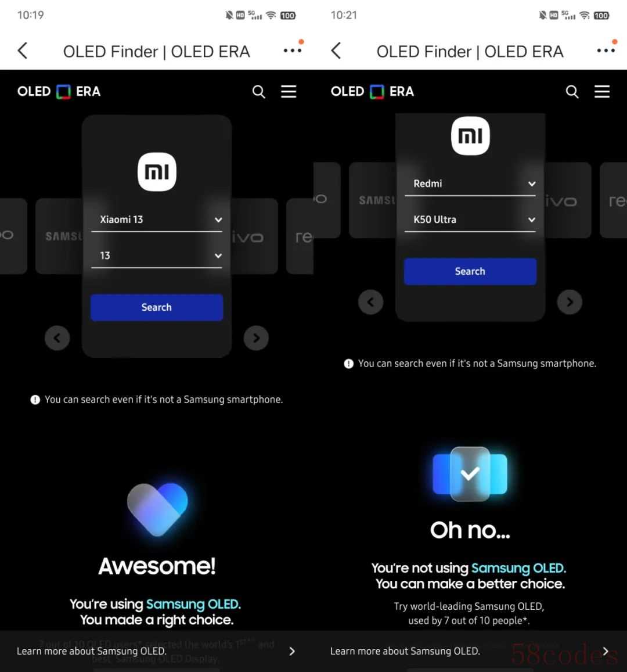This screenshot has height=672, width=627.
Task: Select the Samsung brand card on the left screen
Action: [59, 236]
